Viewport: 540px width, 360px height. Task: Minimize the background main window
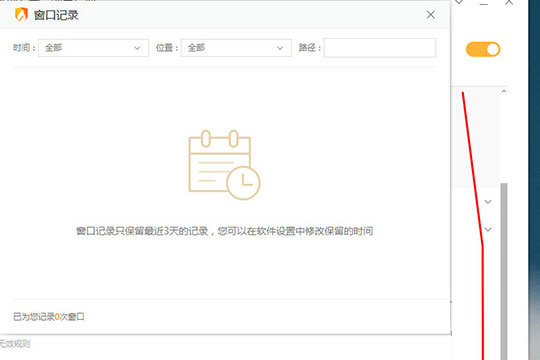click(484, 3)
